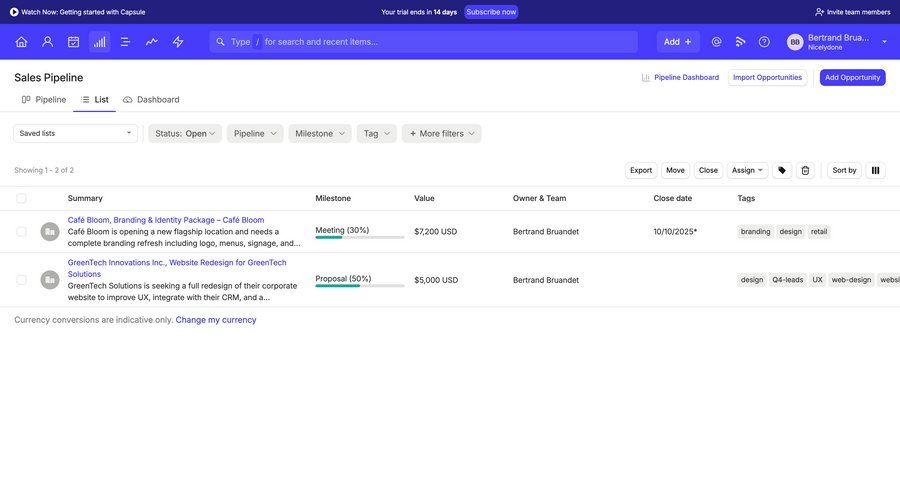Expand the Tag filter dropdown
The image size is (900, 484).
[x=377, y=133]
